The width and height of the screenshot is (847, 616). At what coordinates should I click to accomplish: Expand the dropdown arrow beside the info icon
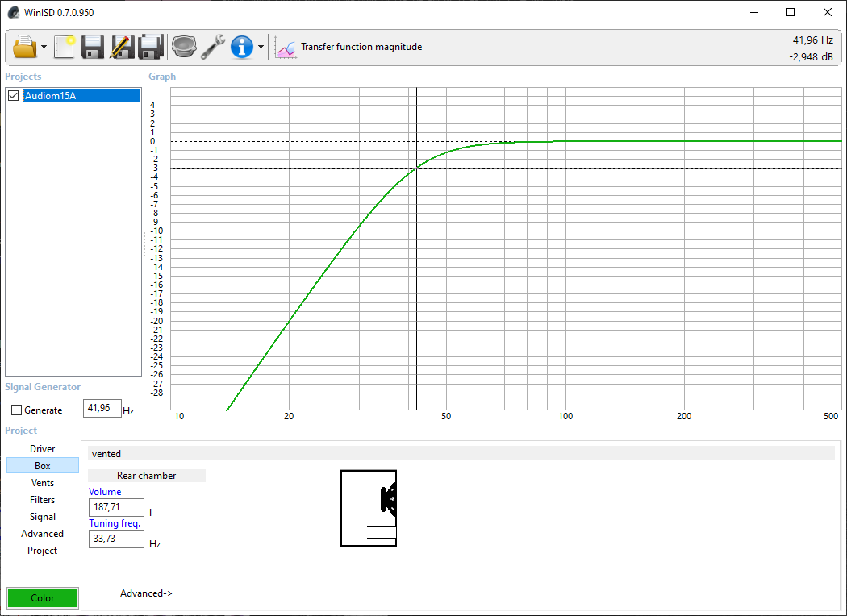[x=261, y=47]
